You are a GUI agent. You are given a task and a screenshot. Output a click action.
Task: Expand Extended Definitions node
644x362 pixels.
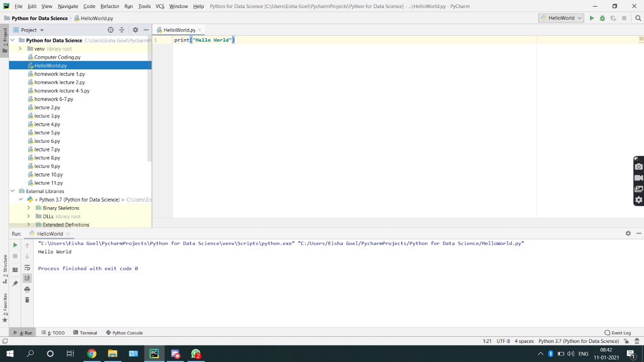28,224
